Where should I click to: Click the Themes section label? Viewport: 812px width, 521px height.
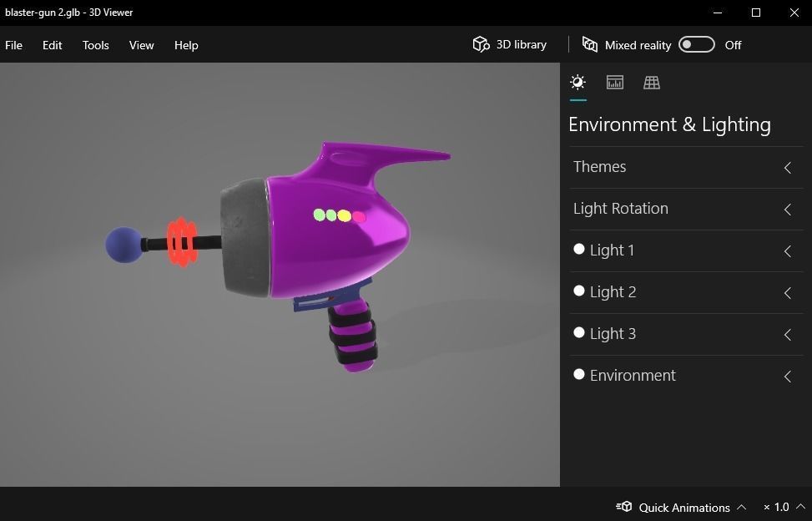point(600,167)
